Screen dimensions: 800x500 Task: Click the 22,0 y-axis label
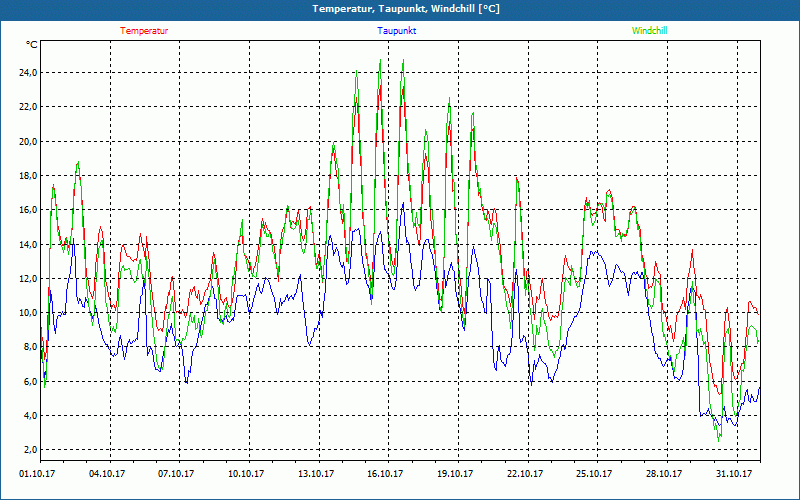coord(28,107)
